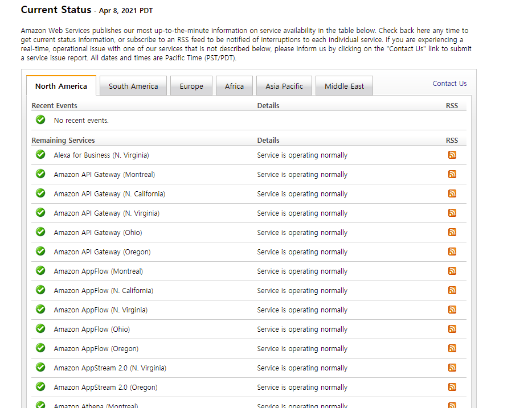Click the Alexa for Business (N. Virginia) service name
The height and width of the screenshot is (408, 532).
point(101,155)
